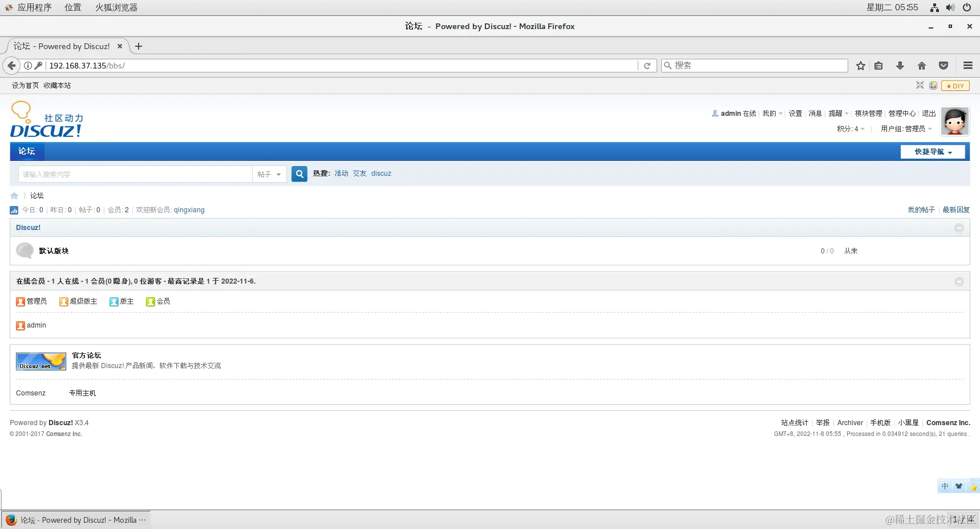Open the 我的帖子 link

click(921, 210)
